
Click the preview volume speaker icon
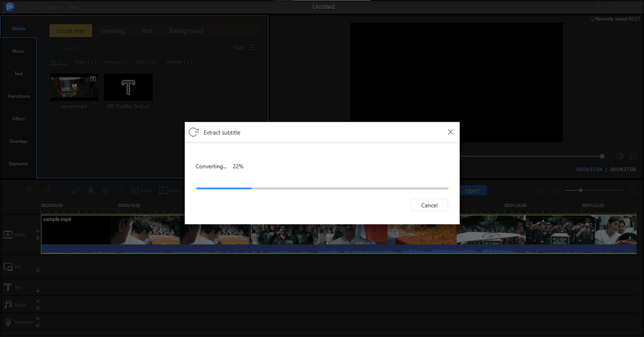click(x=619, y=156)
